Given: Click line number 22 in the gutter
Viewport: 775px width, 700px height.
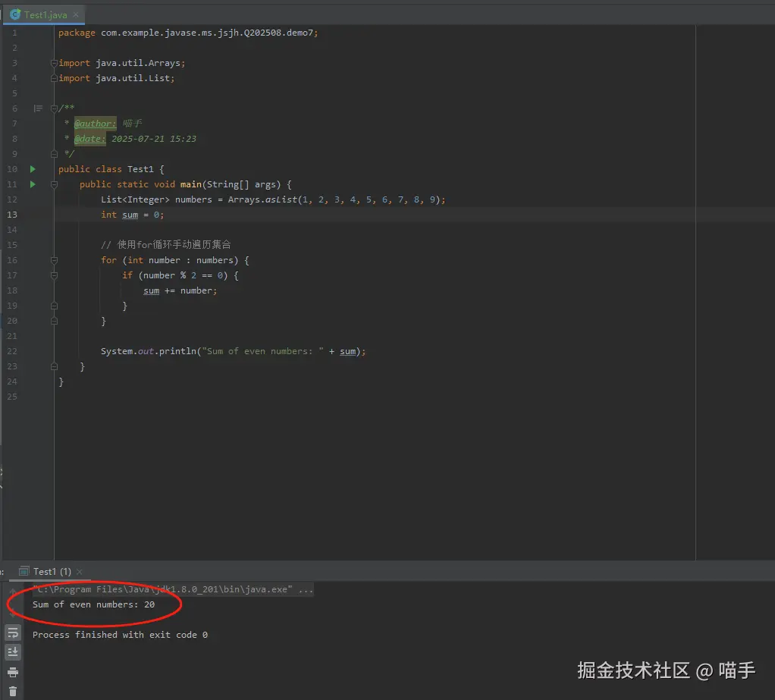Looking at the screenshot, I should pyautogui.click(x=12, y=351).
